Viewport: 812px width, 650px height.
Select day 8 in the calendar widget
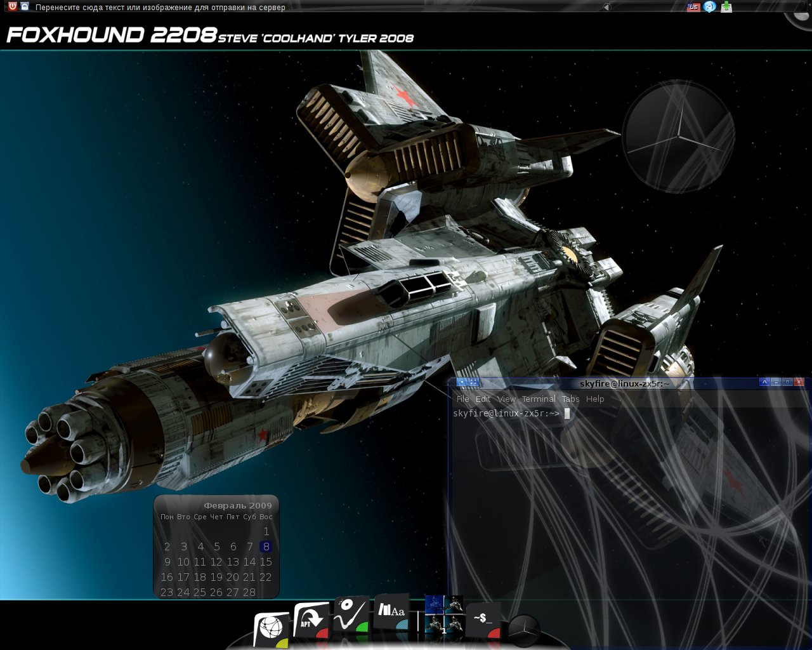click(x=266, y=547)
